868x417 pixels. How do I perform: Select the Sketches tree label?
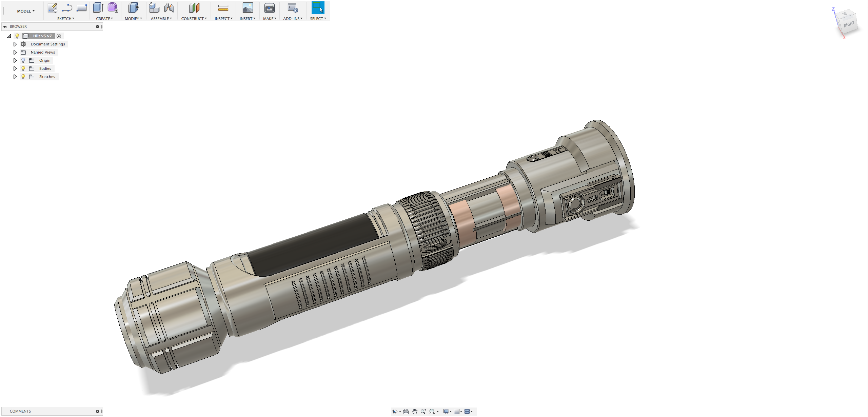pyautogui.click(x=47, y=77)
